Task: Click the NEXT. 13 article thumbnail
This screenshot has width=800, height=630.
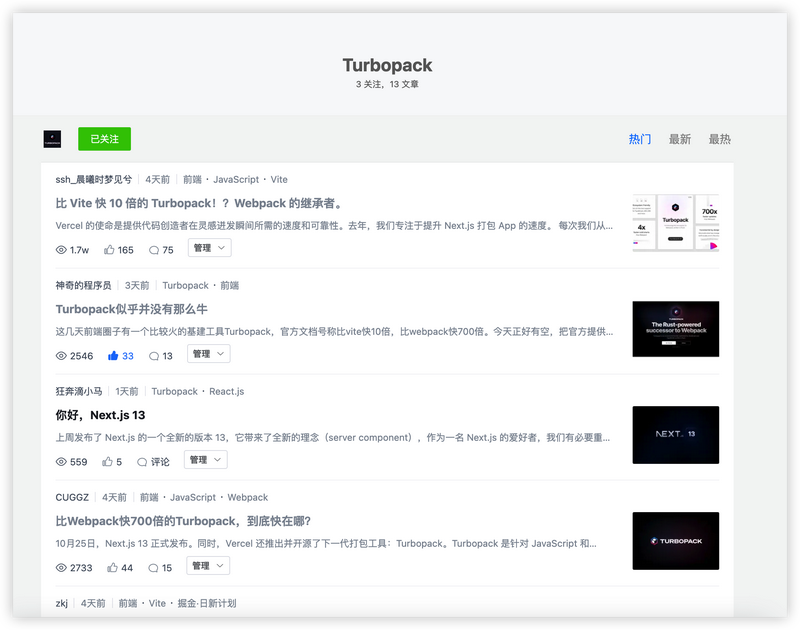Action: pos(675,435)
